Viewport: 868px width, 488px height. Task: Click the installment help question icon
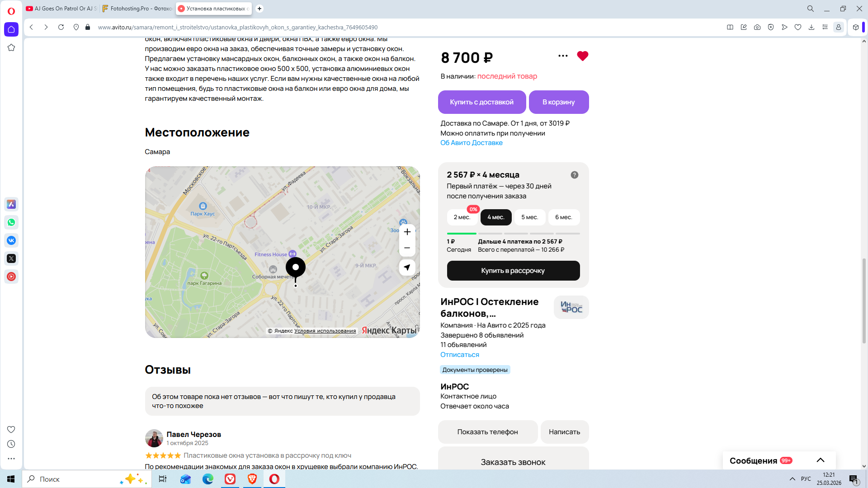574,175
